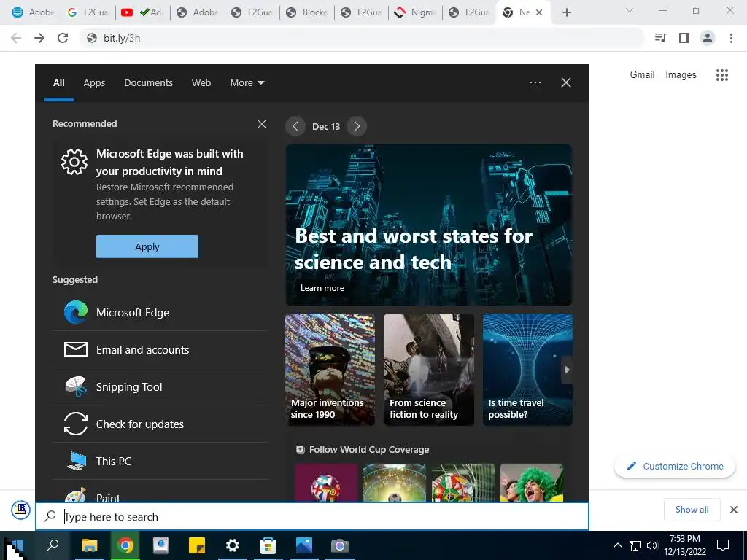Switch to the Nigma tab
Screen dimensions: 747x560
[x=415, y=12]
